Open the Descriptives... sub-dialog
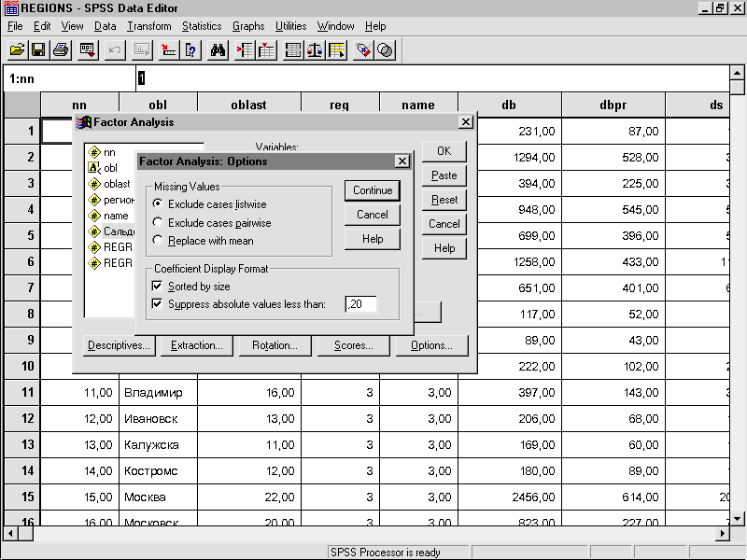 (120, 345)
